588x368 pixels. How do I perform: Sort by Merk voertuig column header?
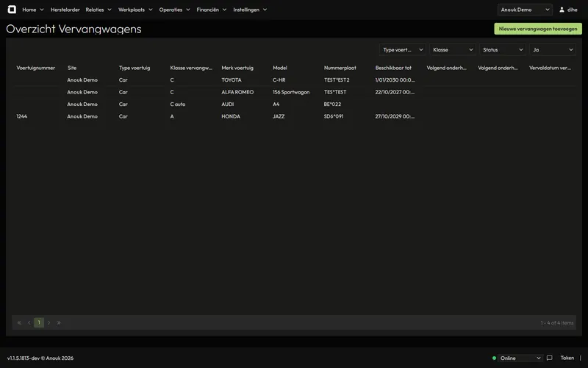pos(237,68)
